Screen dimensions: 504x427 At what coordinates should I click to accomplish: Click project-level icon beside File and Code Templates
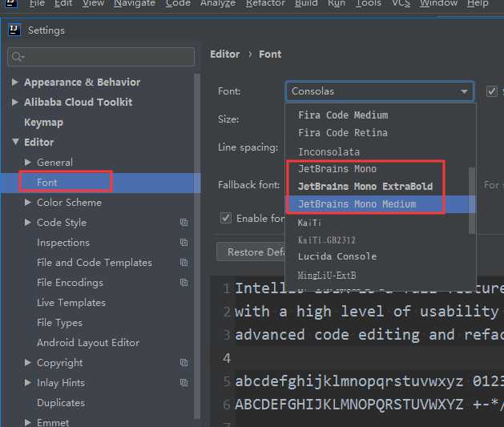pos(183,263)
